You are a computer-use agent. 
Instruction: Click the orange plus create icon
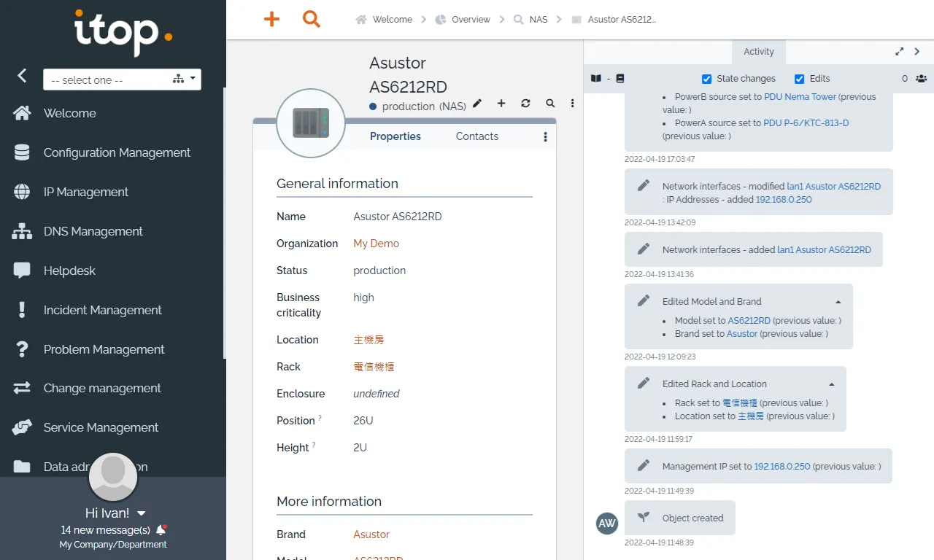pyautogui.click(x=271, y=19)
